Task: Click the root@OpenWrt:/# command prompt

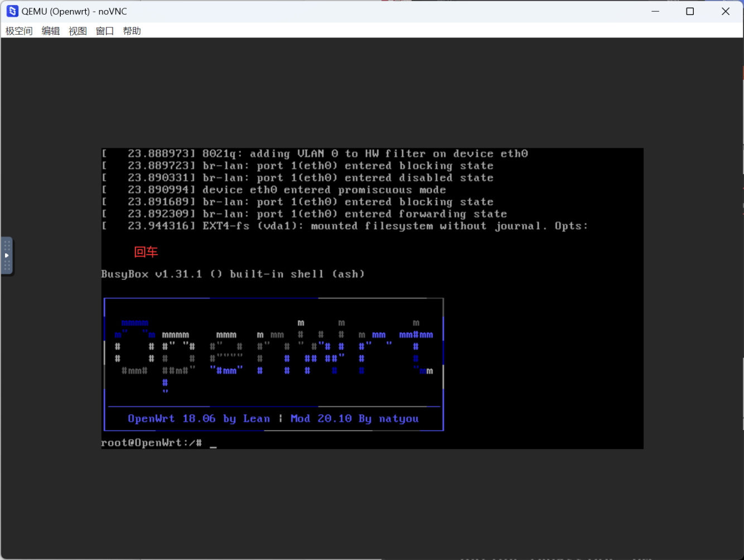Action: point(151,443)
